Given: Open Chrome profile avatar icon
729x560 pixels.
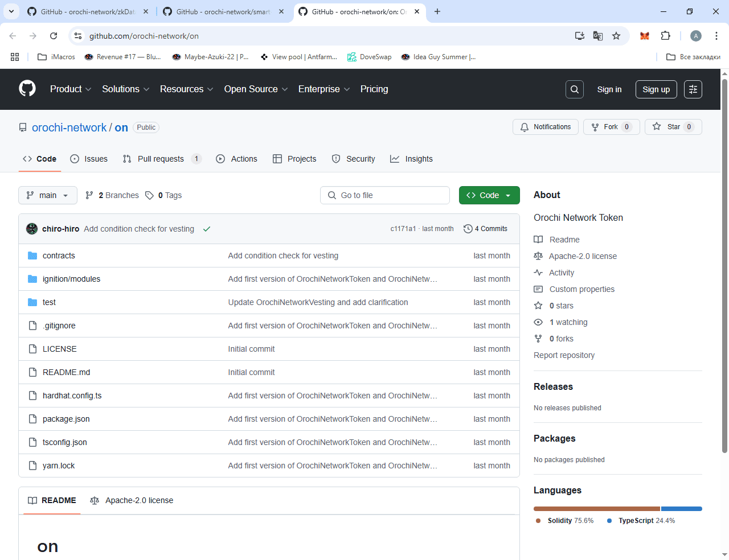Looking at the screenshot, I should coord(696,36).
